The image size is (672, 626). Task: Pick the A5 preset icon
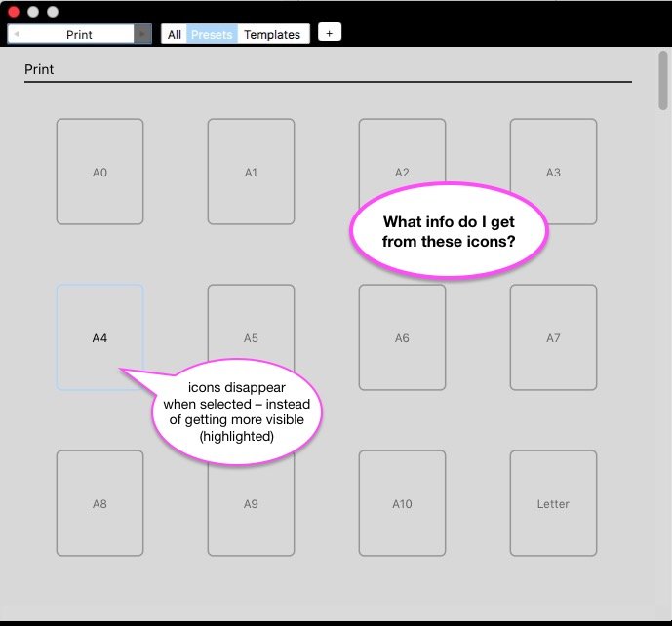tap(251, 337)
